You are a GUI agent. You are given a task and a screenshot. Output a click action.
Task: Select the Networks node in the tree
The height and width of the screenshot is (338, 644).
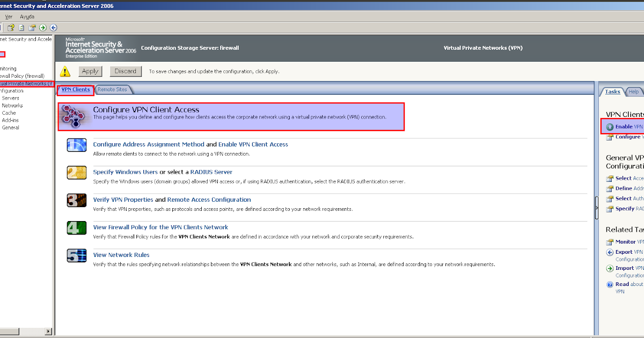click(12, 106)
